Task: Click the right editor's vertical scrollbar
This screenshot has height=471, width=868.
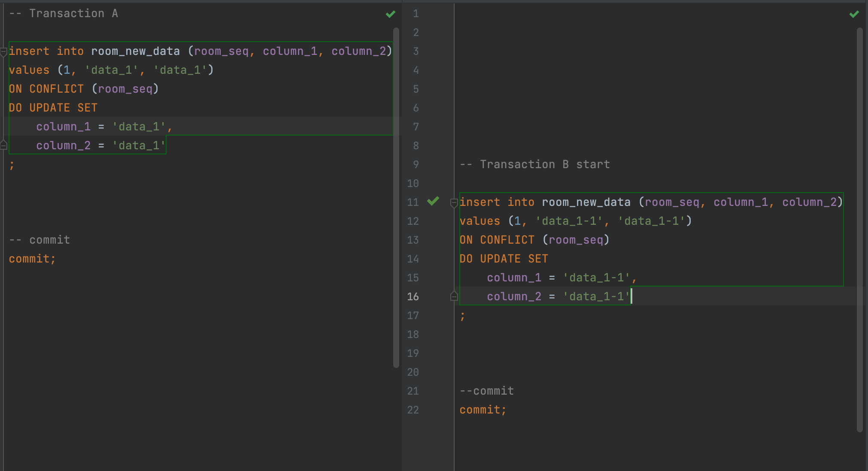Action: 859,229
